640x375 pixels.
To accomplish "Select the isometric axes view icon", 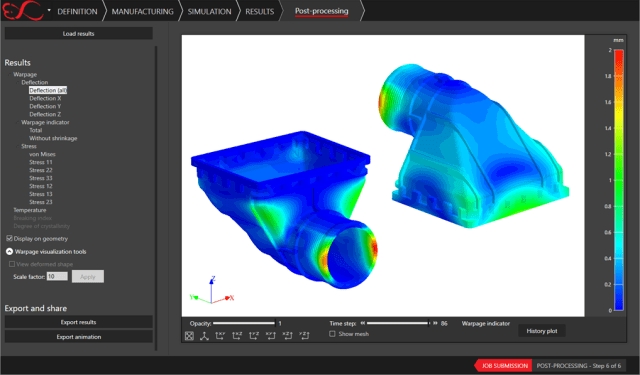I will [204, 336].
